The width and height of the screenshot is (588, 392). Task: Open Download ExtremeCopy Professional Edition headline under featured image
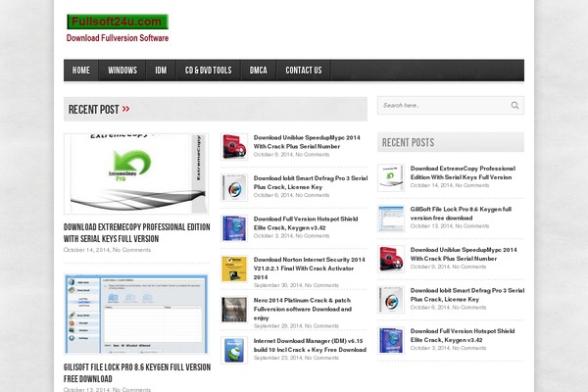point(136,233)
